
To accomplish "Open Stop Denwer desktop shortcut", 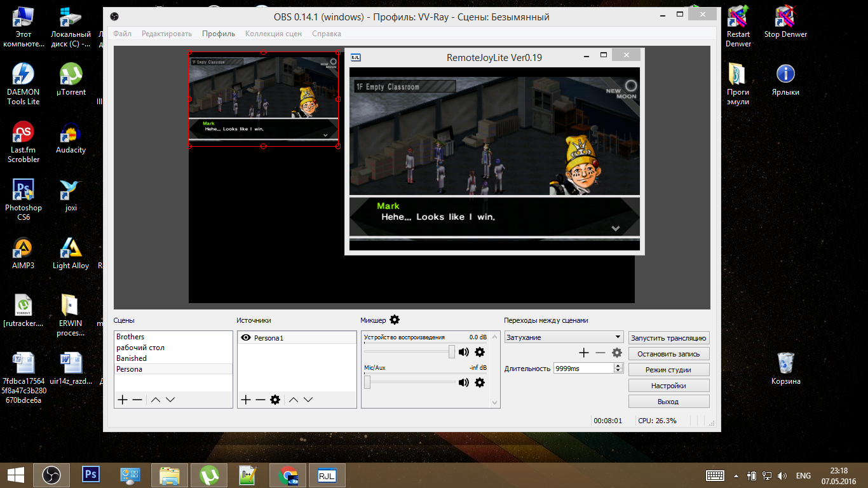I will (x=785, y=22).
